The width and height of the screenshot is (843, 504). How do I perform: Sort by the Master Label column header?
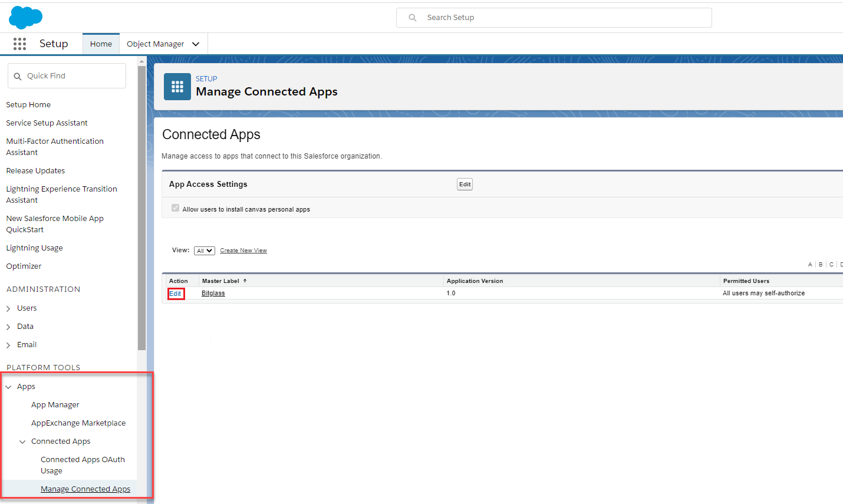(x=220, y=281)
